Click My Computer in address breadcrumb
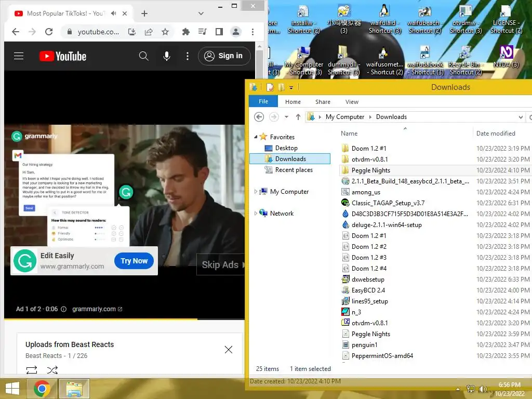 (x=345, y=117)
